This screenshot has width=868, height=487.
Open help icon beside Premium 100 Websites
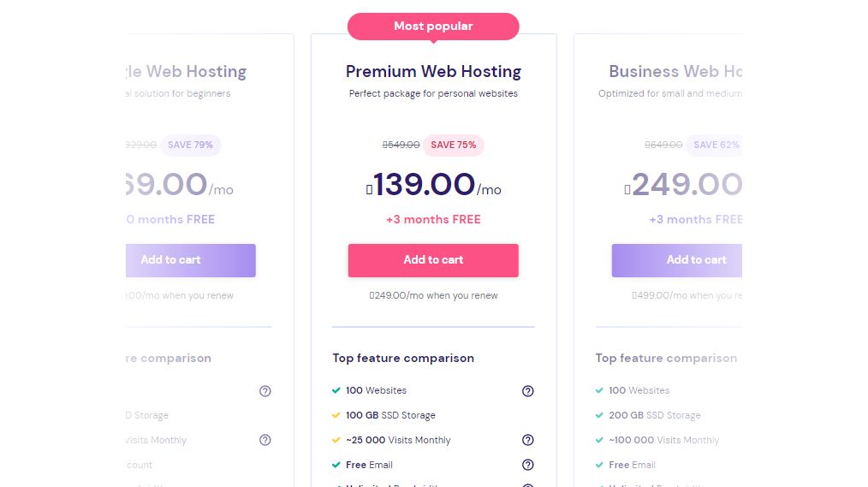527,391
